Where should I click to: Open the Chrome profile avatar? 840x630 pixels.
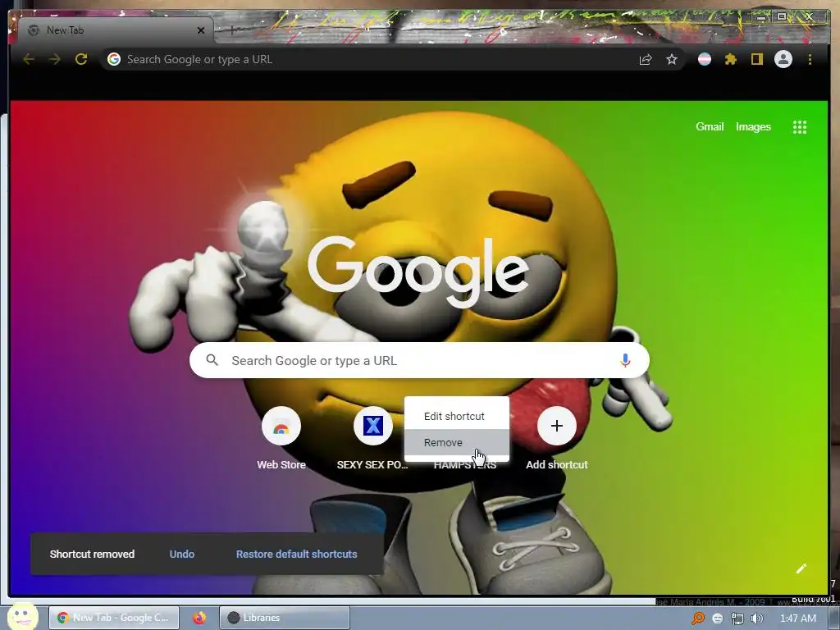[783, 59]
